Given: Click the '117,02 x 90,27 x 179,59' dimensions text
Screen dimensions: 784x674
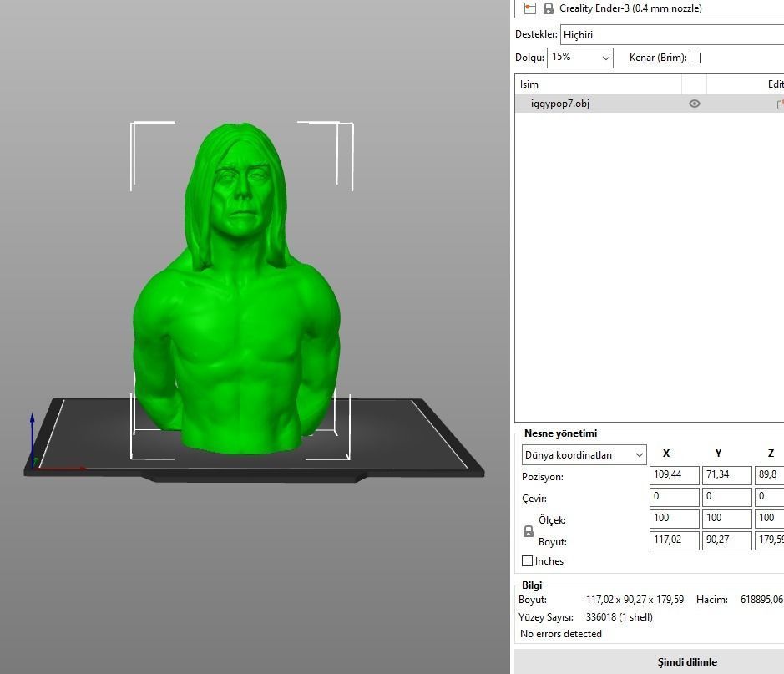Looking at the screenshot, I should 635,600.
